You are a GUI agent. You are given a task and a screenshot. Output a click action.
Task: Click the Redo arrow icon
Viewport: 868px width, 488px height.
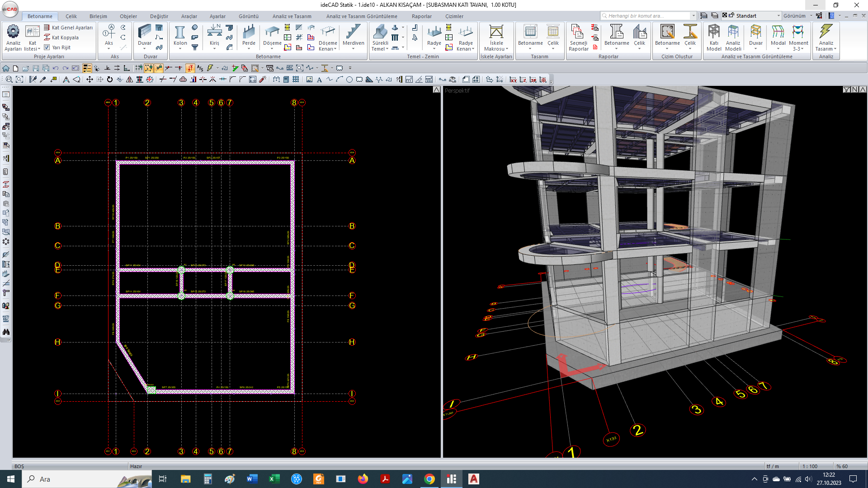tap(66, 68)
